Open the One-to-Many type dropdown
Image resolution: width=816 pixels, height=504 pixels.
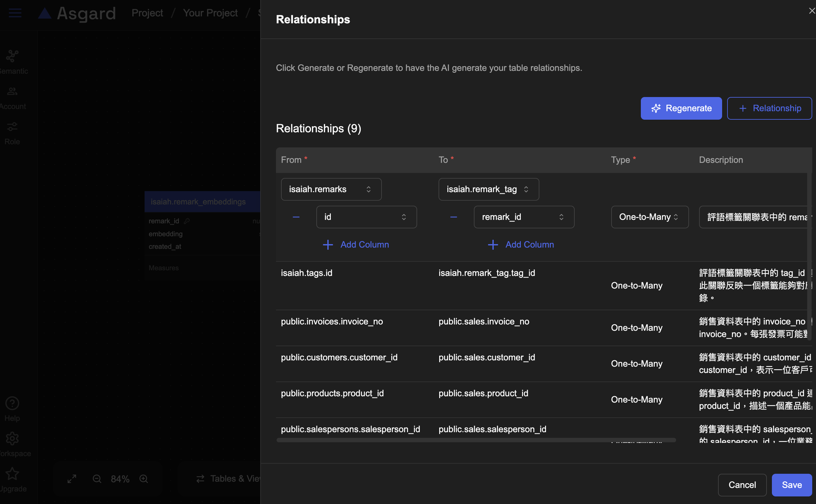point(649,217)
